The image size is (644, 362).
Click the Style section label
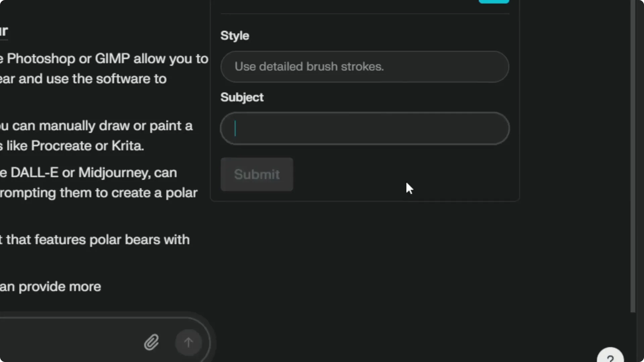pyautogui.click(x=234, y=36)
